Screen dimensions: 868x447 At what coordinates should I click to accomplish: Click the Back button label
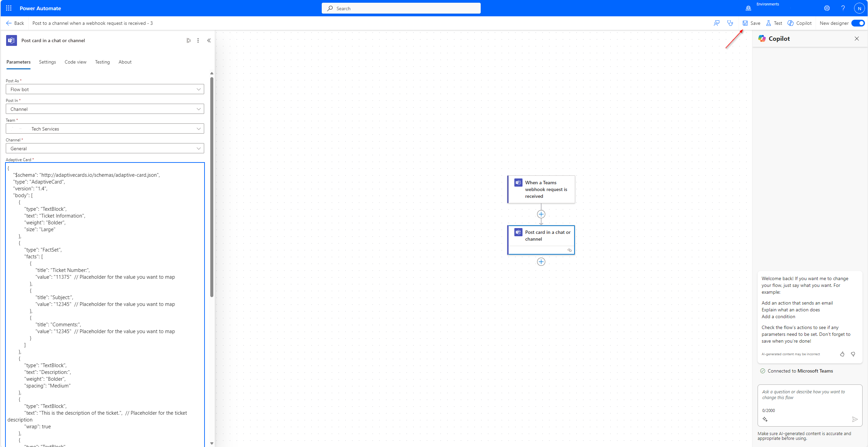coord(19,23)
